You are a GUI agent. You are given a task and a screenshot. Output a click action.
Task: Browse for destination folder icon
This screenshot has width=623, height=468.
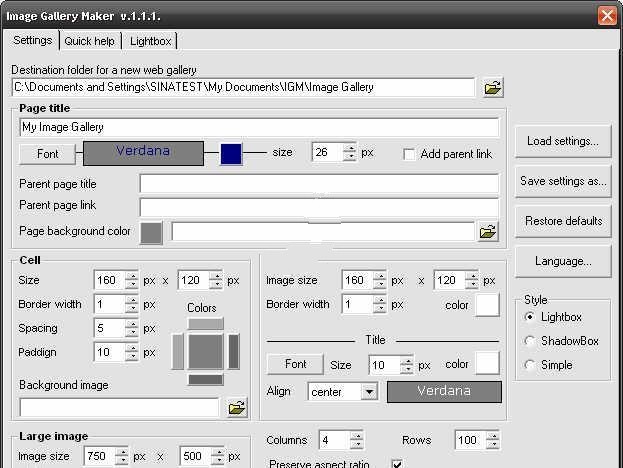(x=492, y=88)
